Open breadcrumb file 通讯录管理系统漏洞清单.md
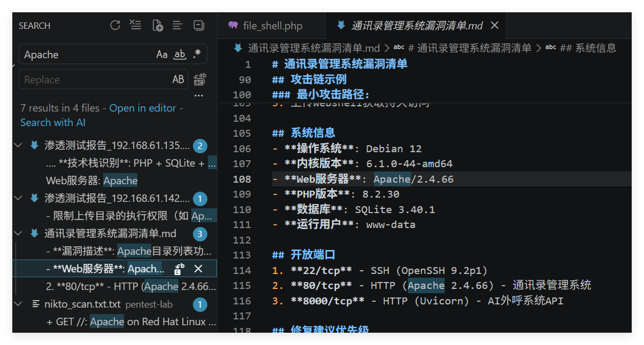644x345 pixels. pos(314,48)
